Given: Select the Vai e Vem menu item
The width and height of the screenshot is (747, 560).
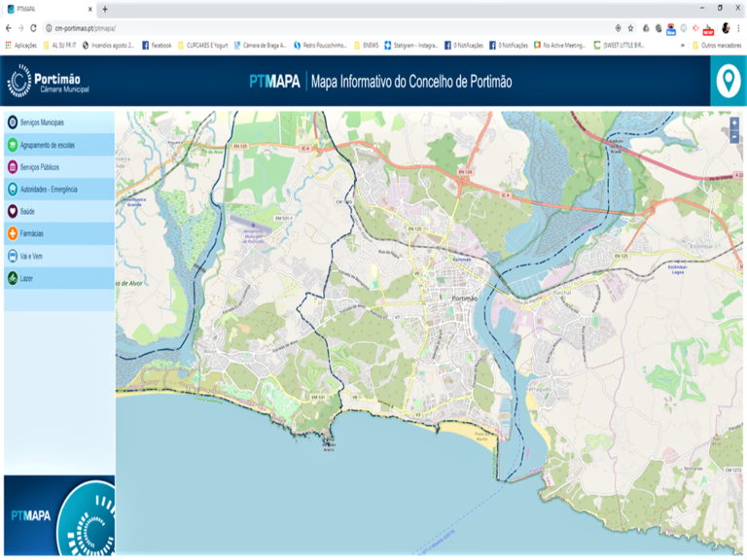Looking at the screenshot, I should [x=31, y=256].
